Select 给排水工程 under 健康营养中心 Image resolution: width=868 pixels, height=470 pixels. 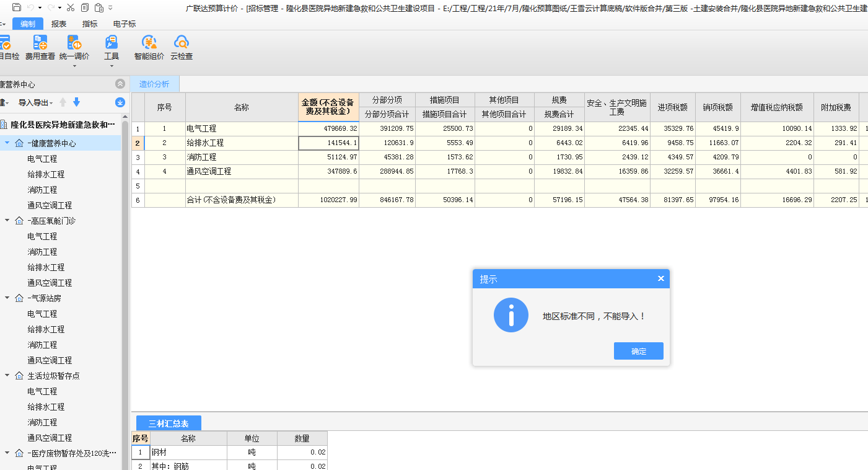pos(46,174)
